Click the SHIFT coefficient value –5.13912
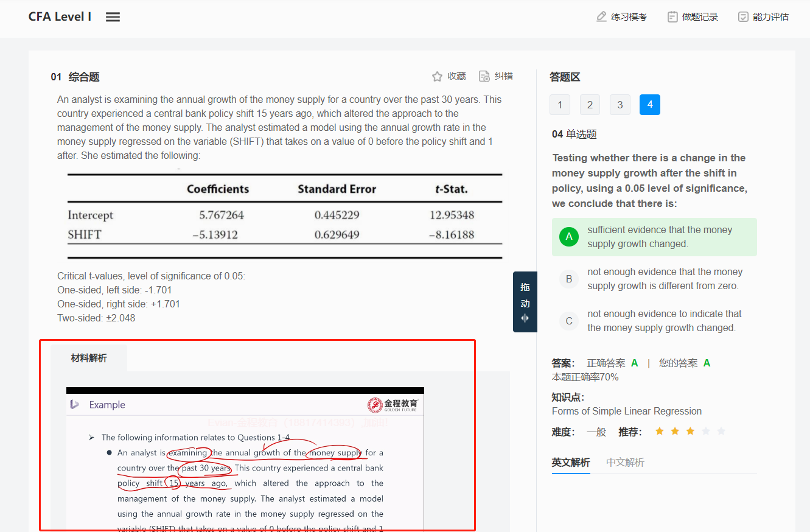 click(215, 235)
